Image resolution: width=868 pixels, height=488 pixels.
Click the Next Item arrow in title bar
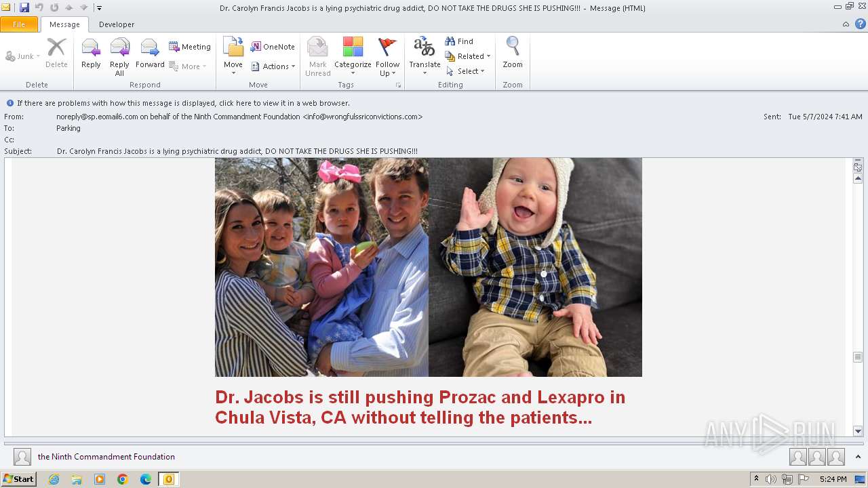click(x=84, y=7)
